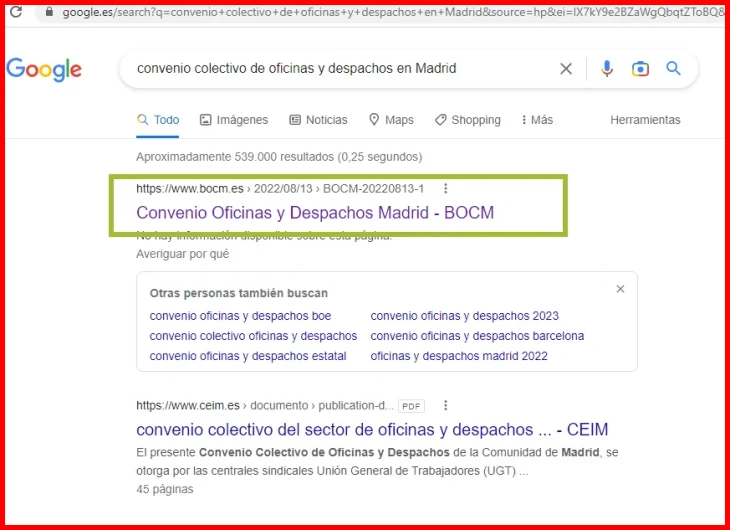Clear the search query with X icon
The width and height of the screenshot is (730, 530).
pos(566,69)
